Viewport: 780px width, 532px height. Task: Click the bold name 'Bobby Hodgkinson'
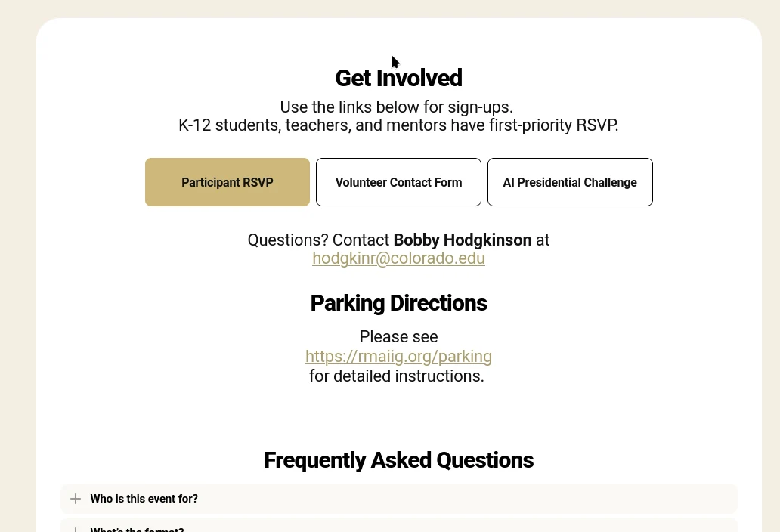click(463, 240)
